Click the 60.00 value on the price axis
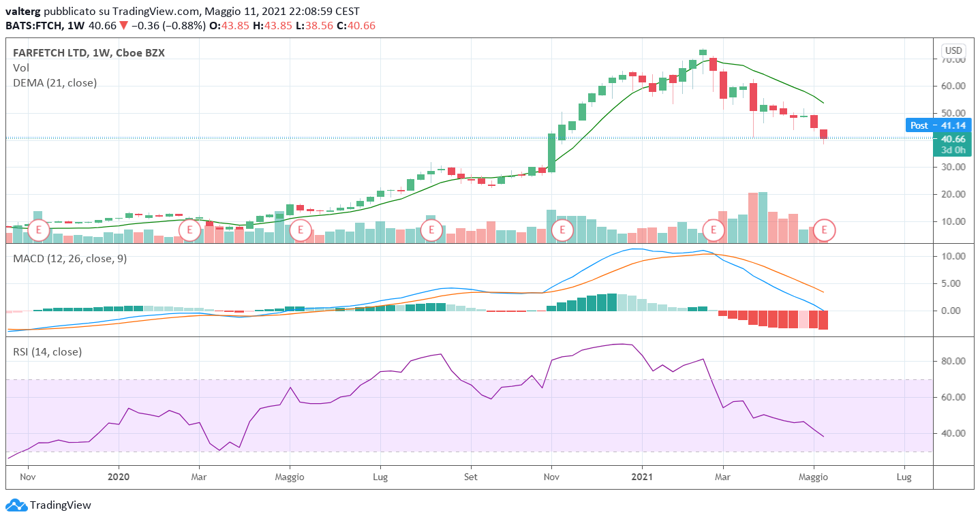 pyautogui.click(x=952, y=86)
